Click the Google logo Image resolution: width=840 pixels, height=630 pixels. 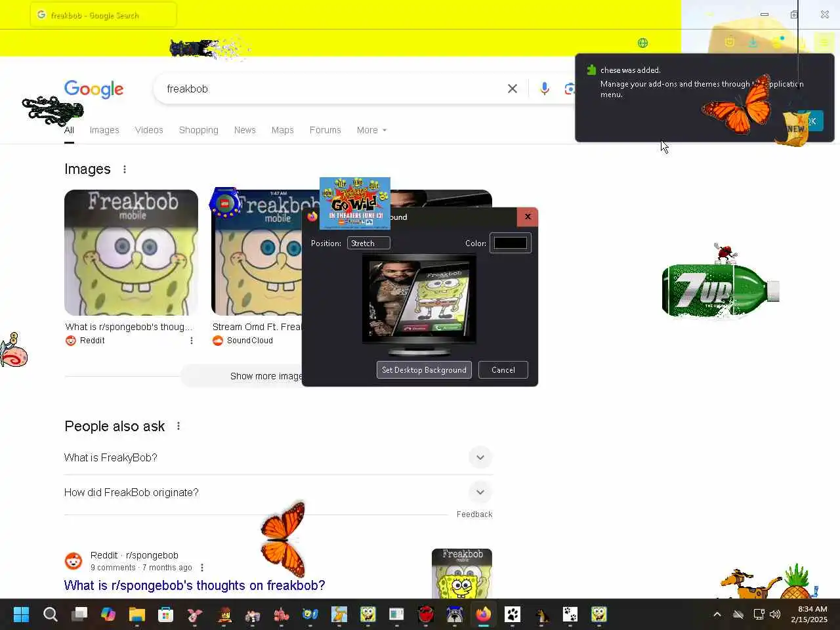click(94, 89)
